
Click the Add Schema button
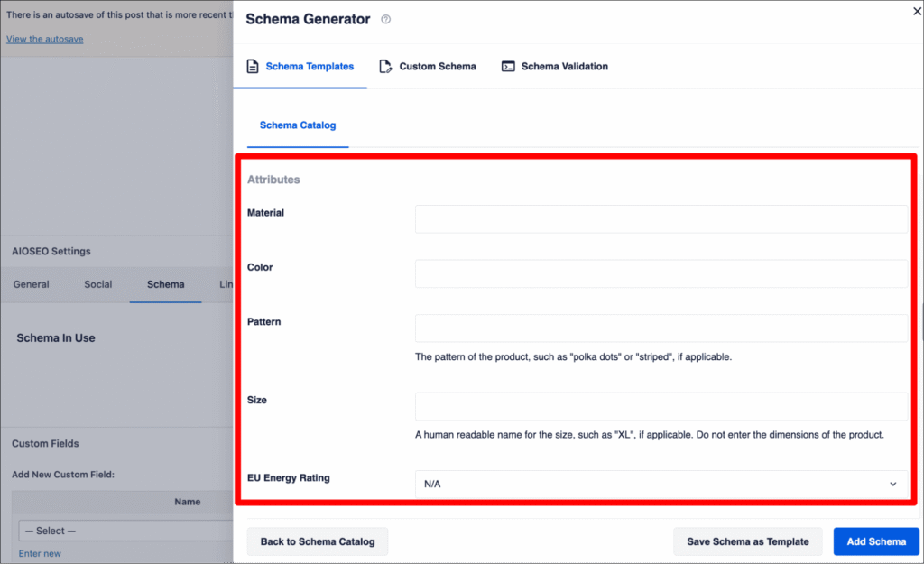pyautogui.click(x=876, y=541)
